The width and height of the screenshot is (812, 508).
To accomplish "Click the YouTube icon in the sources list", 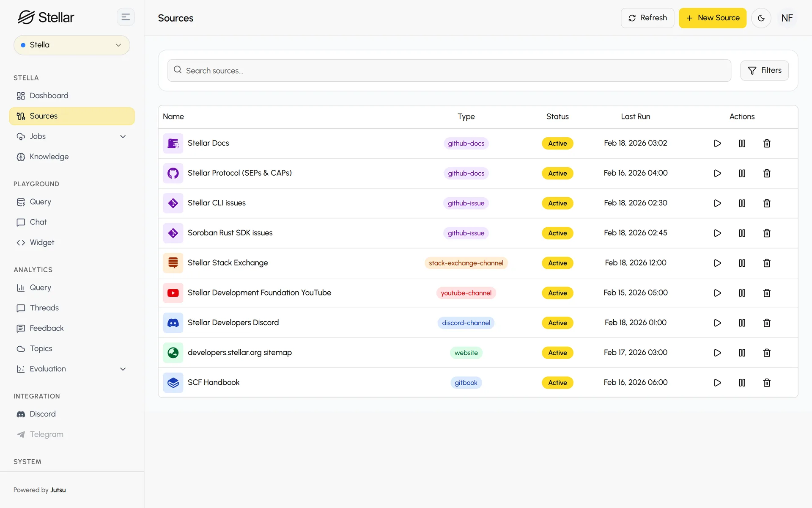I will tap(173, 293).
